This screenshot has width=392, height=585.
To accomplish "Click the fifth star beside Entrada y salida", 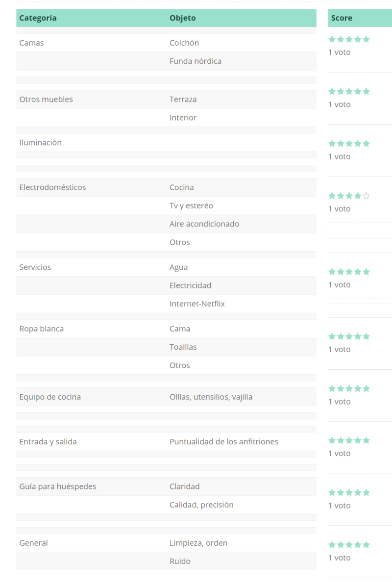I will pos(366,440).
